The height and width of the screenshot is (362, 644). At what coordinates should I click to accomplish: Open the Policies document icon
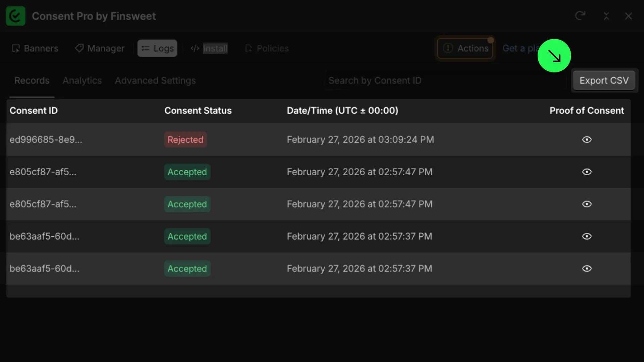coord(248,48)
